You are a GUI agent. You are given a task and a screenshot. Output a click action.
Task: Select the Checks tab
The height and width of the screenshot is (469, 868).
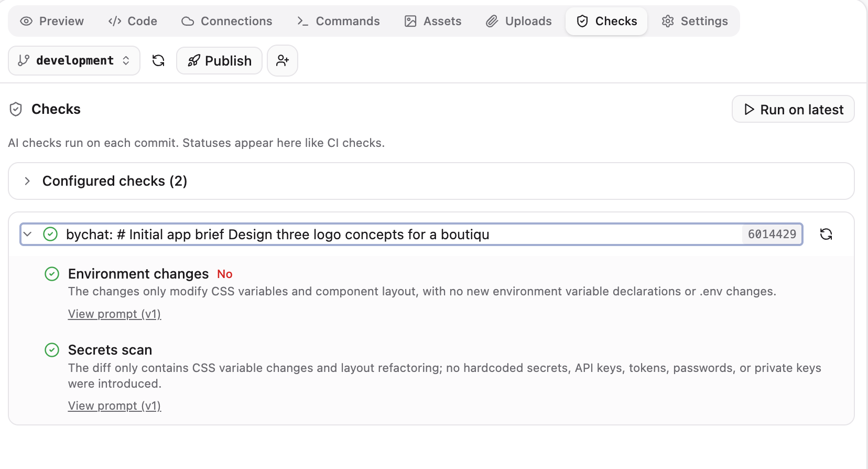pyautogui.click(x=606, y=21)
